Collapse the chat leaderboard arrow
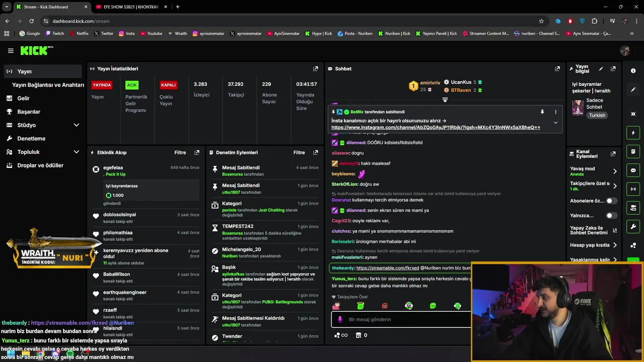The height and width of the screenshot is (362, 644). [x=445, y=100]
